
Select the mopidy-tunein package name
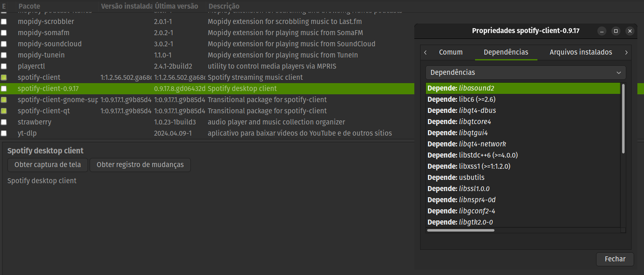coord(41,55)
